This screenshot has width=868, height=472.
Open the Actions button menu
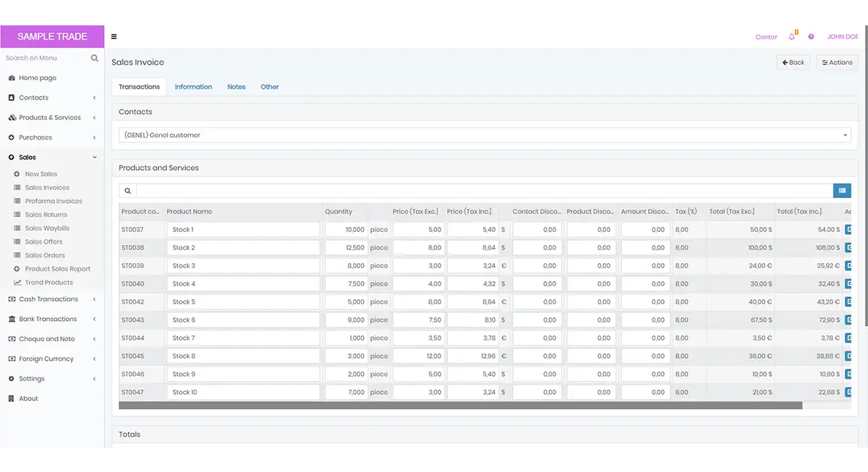[x=837, y=63]
